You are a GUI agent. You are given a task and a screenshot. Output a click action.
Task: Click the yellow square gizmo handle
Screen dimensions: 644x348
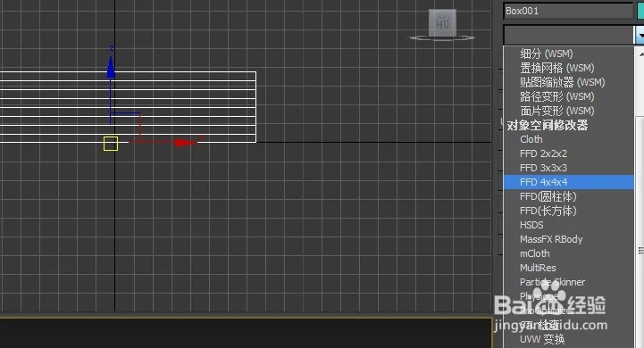[111, 144]
